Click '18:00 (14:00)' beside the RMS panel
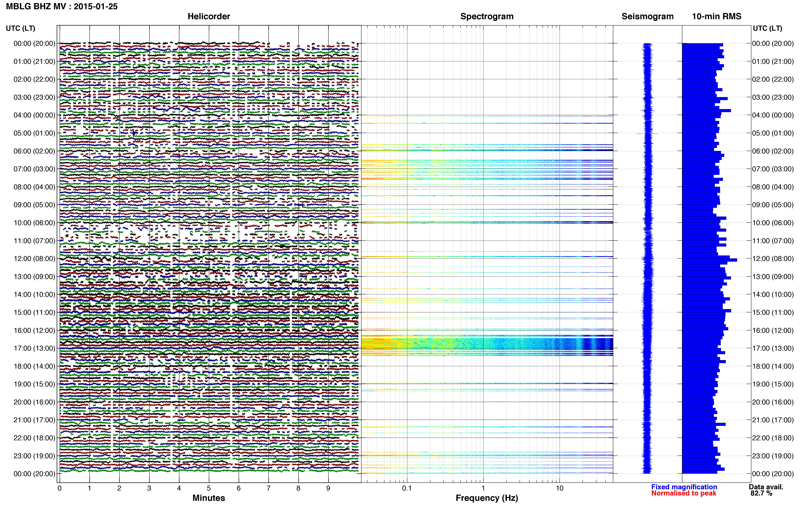Screen dimensions: 812x508 (773, 366)
